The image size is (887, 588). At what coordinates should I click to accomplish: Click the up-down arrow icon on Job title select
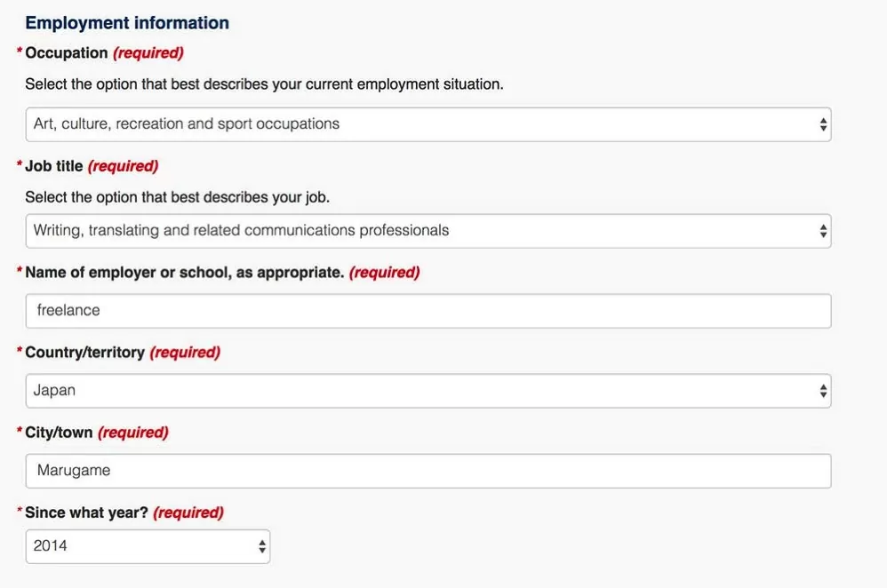click(x=823, y=231)
